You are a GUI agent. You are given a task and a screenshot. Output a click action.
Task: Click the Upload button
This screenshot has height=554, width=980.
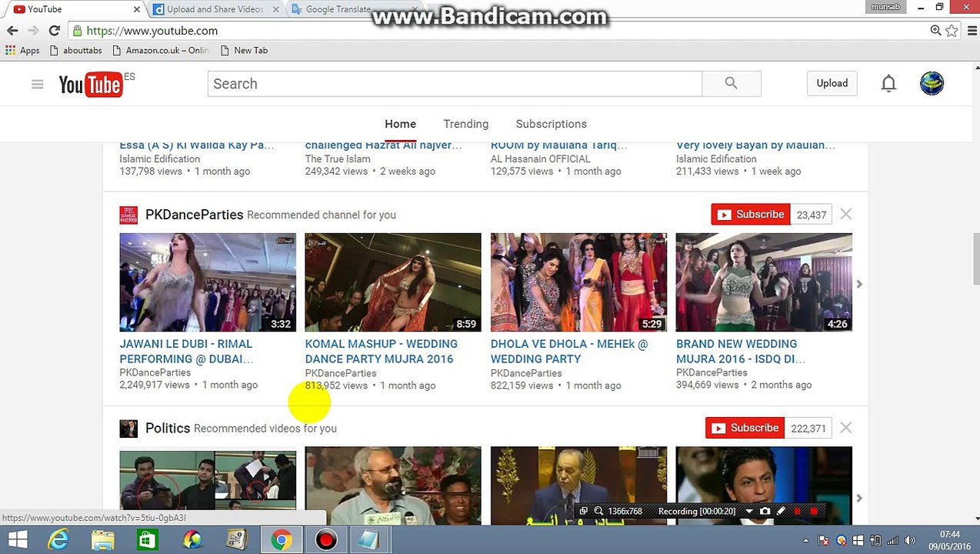832,83
